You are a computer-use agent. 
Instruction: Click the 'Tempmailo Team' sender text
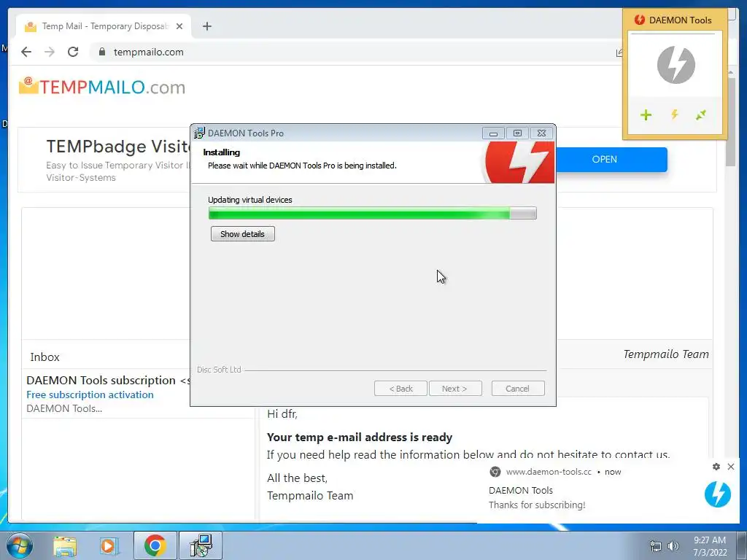tap(665, 354)
